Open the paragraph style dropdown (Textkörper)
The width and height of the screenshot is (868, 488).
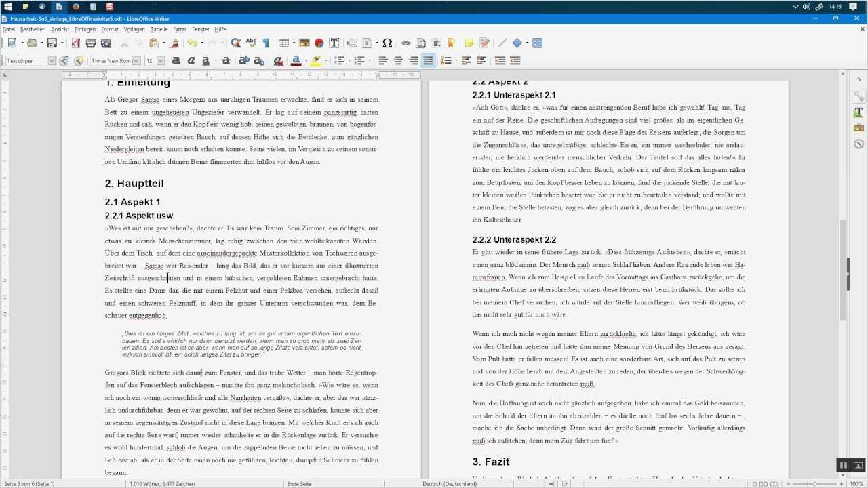click(52, 61)
